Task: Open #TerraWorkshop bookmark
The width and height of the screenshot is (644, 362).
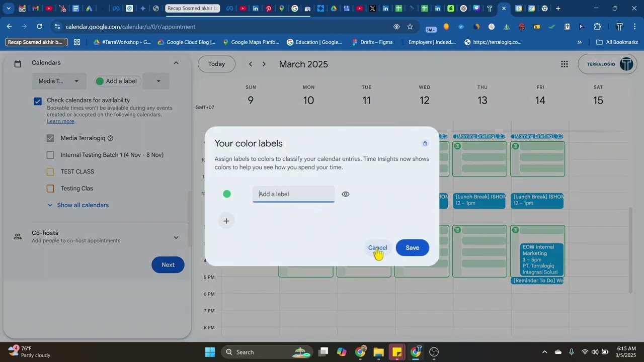Action: pyautogui.click(x=122, y=42)
